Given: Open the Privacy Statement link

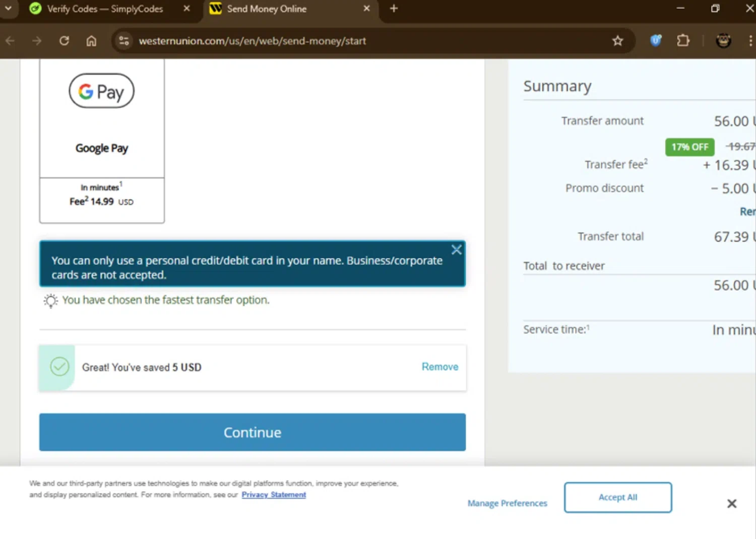Looking at the screenshot, I should (274, 495).
